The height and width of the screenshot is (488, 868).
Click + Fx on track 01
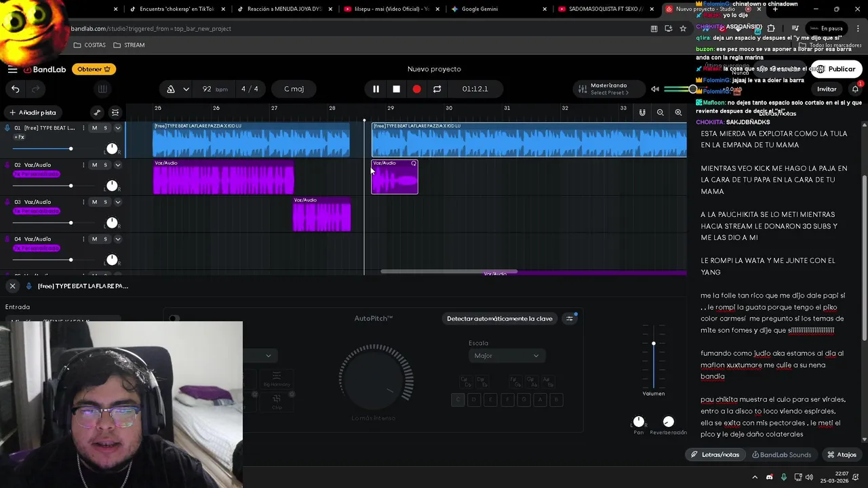[x=19, y=137]
